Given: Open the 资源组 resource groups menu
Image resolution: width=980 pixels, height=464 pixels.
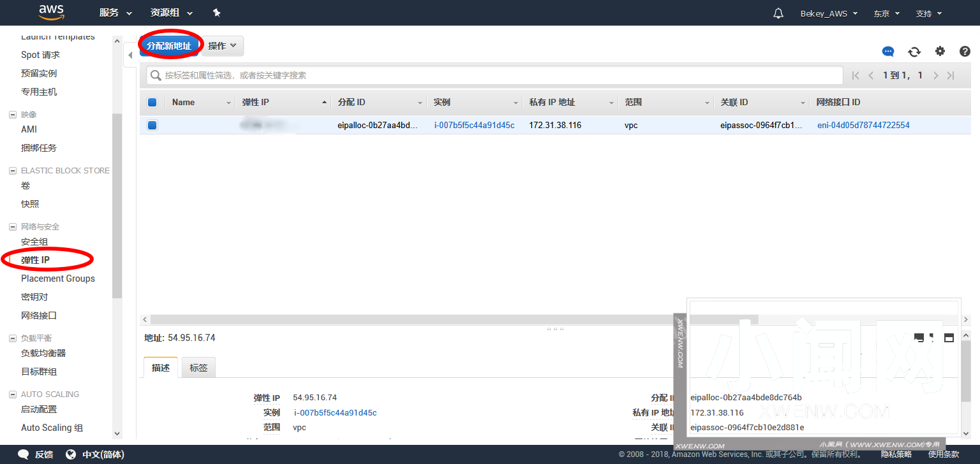Looking at the screenshot, I should 171,13.
